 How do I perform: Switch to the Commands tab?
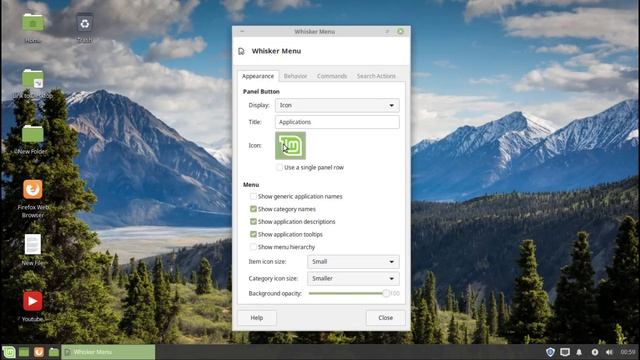(332, 76)
